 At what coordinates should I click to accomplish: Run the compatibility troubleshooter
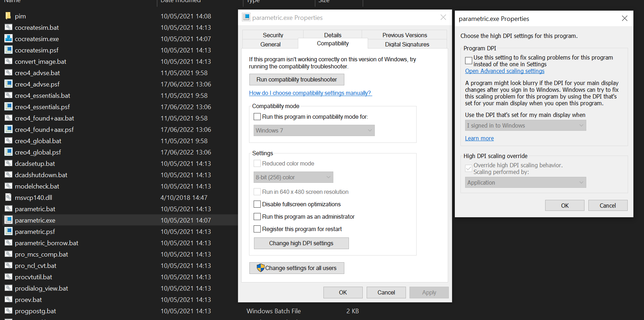(296, 79)
